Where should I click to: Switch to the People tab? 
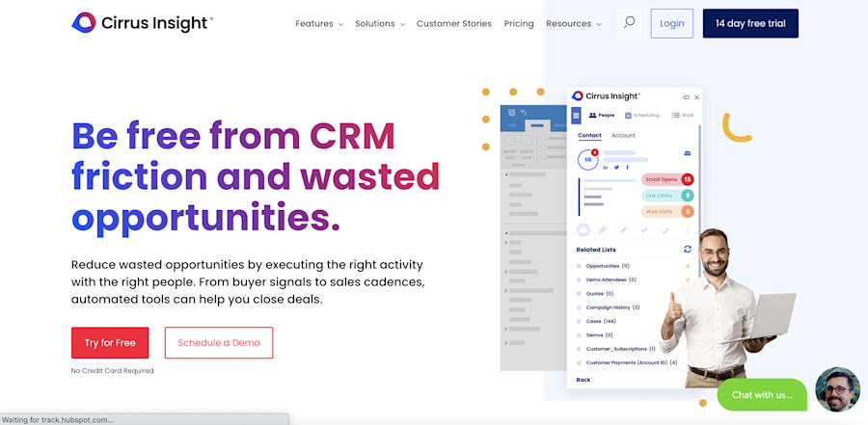(601, 115)
